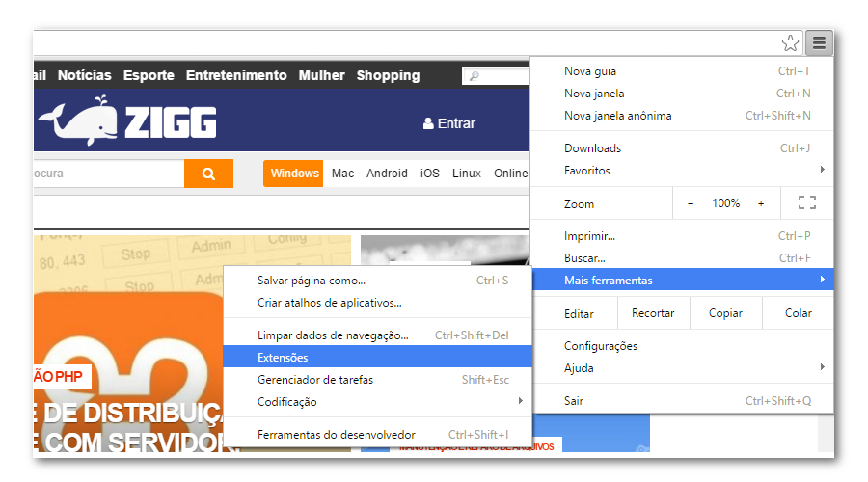Screen dimensions: 868x482
Task: Click the Colar button
Action: coord(799,313)
